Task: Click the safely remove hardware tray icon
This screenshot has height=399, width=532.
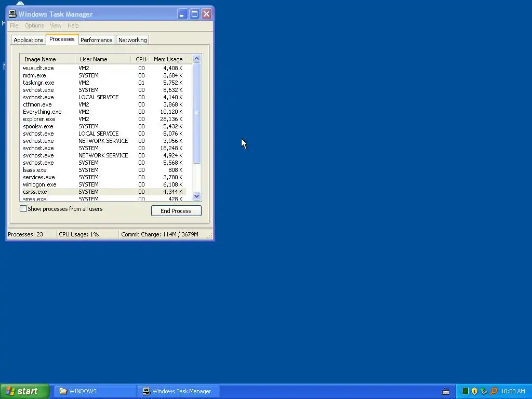Action: tap(484, 391)
